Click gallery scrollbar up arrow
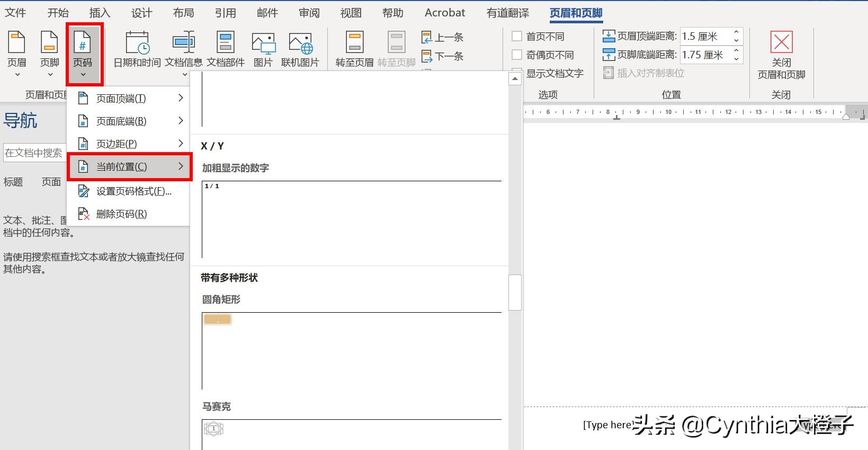Image resolution: width=868 pixels, height=450 pixels. coord(515,79)
